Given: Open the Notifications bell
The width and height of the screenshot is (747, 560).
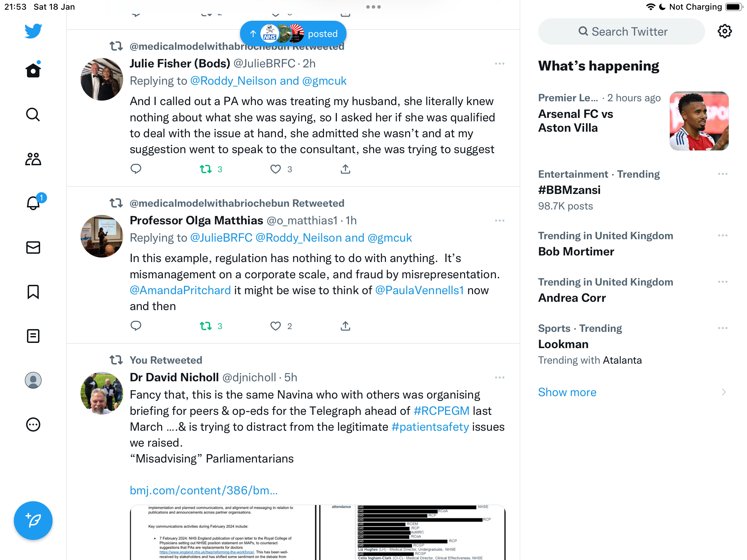Looking at the screenshot, I should [33, 203].
